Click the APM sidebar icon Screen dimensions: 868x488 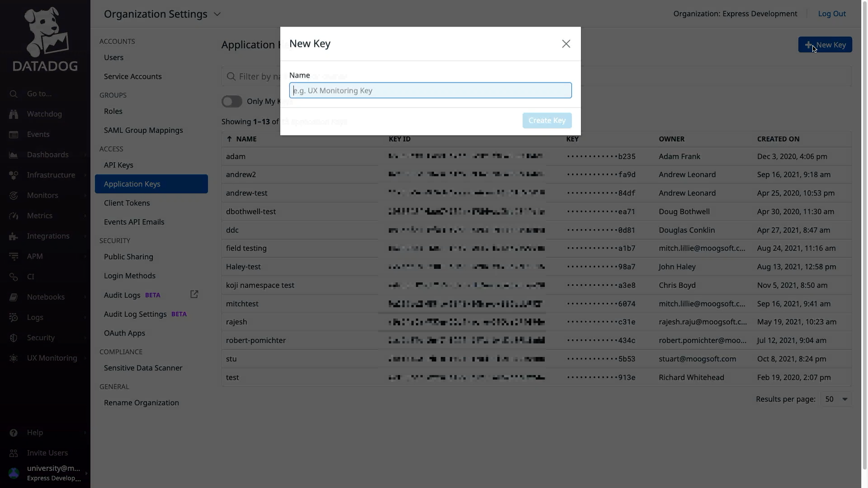[x=14, y=257]
